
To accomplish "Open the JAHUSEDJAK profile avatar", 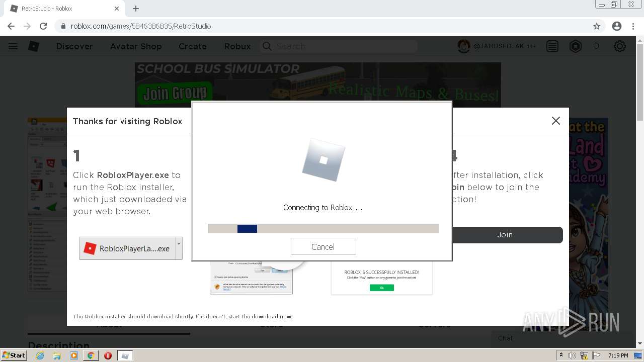I will pos(463,46).
